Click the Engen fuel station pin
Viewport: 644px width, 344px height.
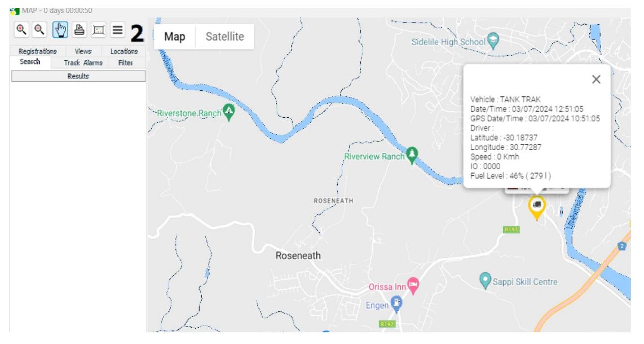(x=396, y=303)
